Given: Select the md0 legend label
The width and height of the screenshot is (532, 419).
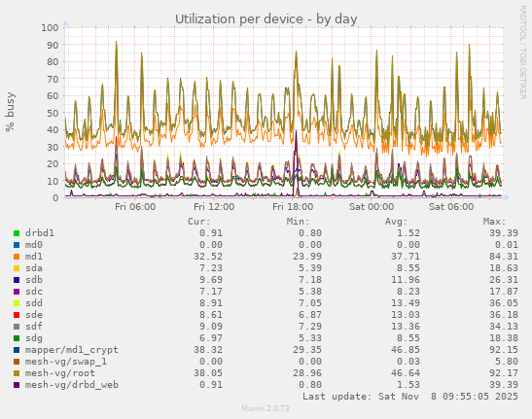Looking at the screenshot, I should 34,245.
